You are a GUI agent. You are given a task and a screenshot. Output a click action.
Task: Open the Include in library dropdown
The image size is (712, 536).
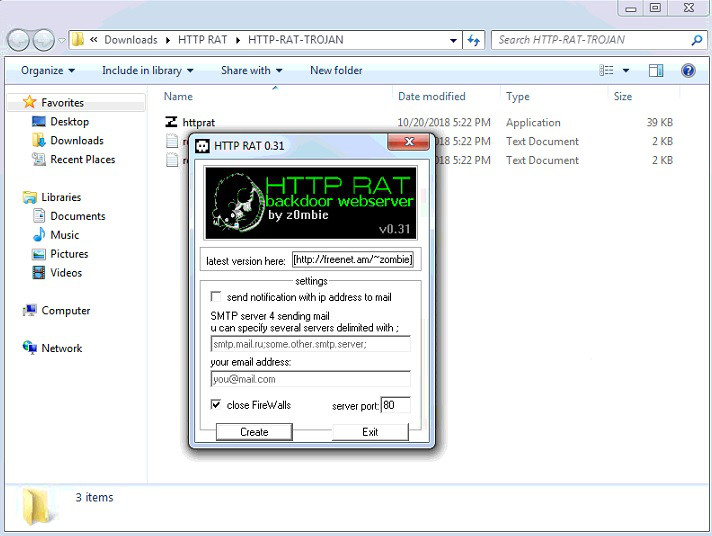pos(148,70)
